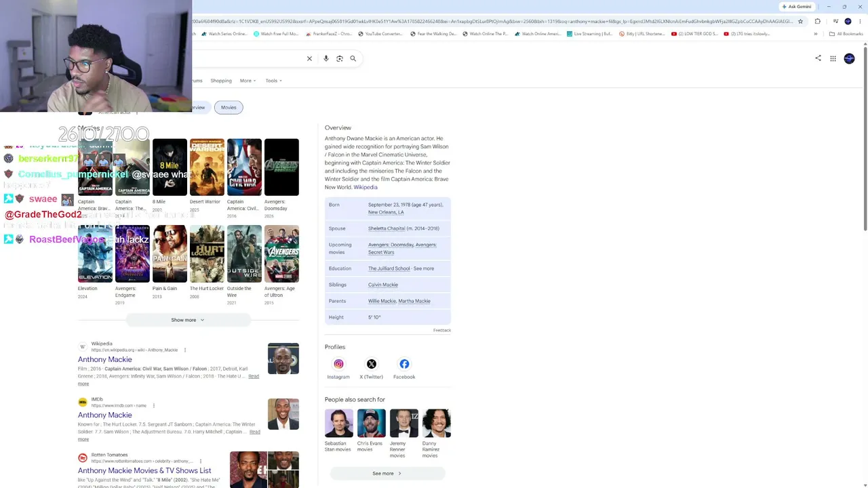Viewport: 868px width, 488px height.
Task: Select the Jeremy Renner movies thumbnail
Action: coord(404,424)
